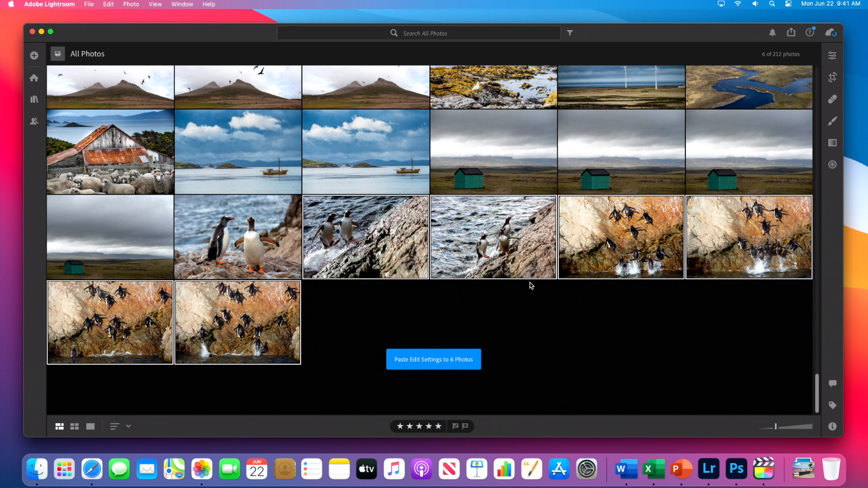Open the Share export menu
The image size is (868, 488).
(791, 33)
